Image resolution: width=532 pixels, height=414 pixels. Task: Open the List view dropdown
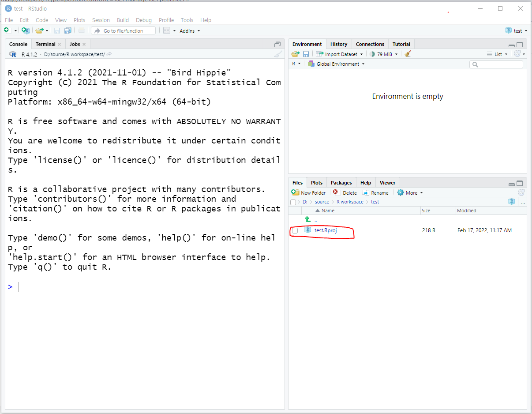[498, 54]
